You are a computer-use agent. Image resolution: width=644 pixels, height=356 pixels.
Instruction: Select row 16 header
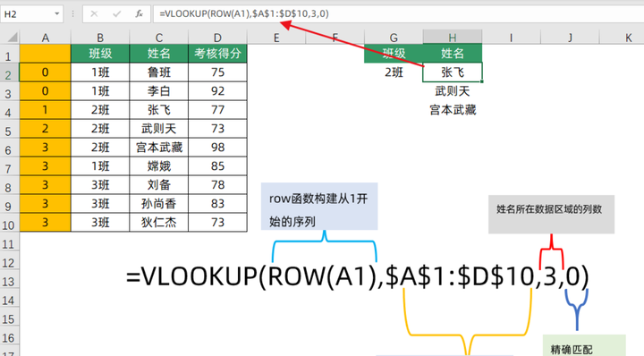10,335
